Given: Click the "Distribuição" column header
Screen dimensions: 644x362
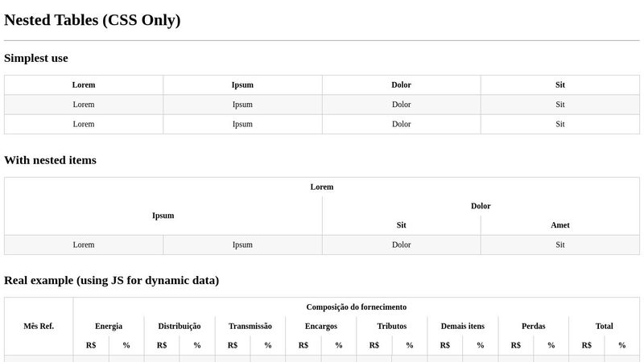Looking at the screenshot, I should pos(180,326).
